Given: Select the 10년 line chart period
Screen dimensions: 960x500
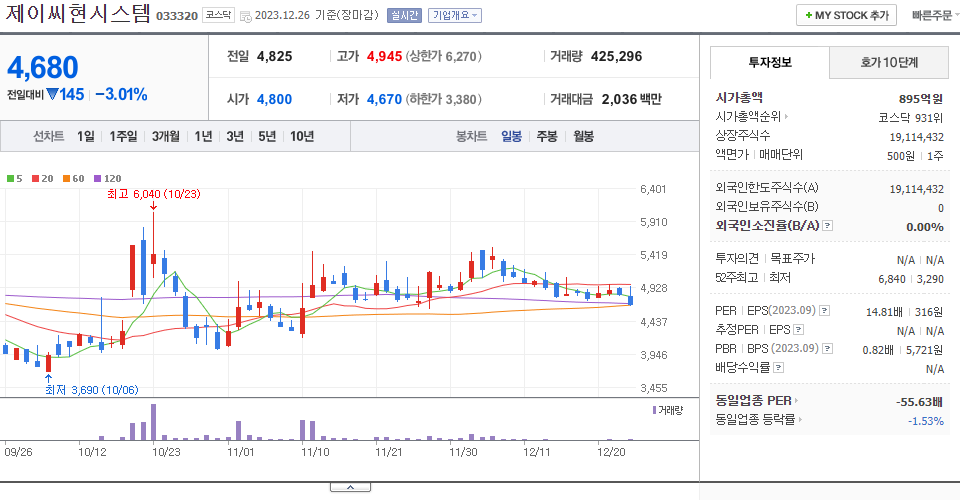Looking at the screenshot, I should coord(302,136).
